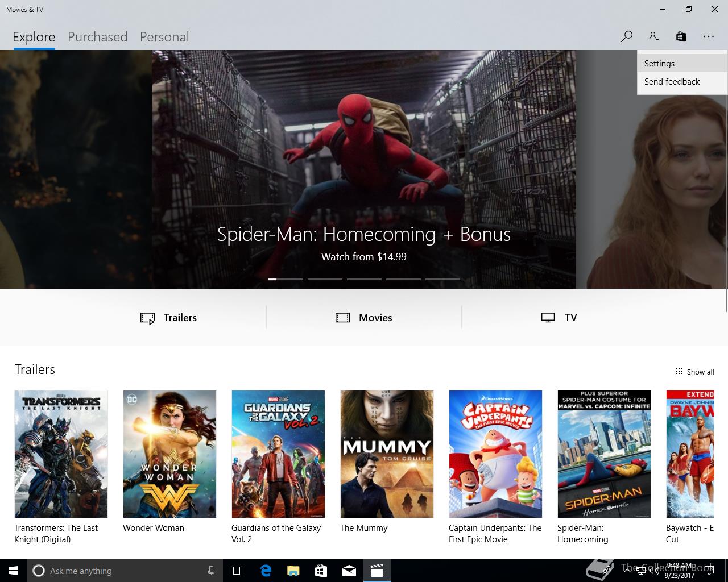Launch Microsoft Edge from taskbar
728x582 pixels.
pos(266,571)
